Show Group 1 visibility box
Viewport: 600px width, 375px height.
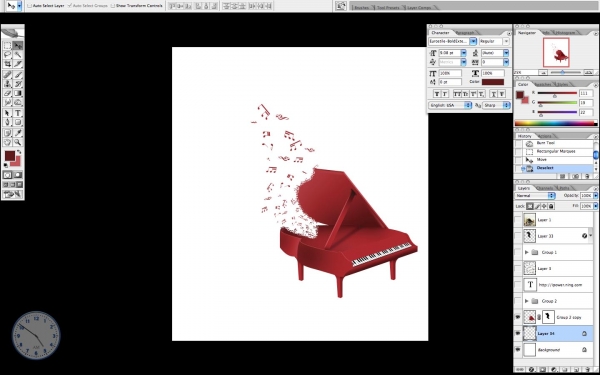pos(518,252)
